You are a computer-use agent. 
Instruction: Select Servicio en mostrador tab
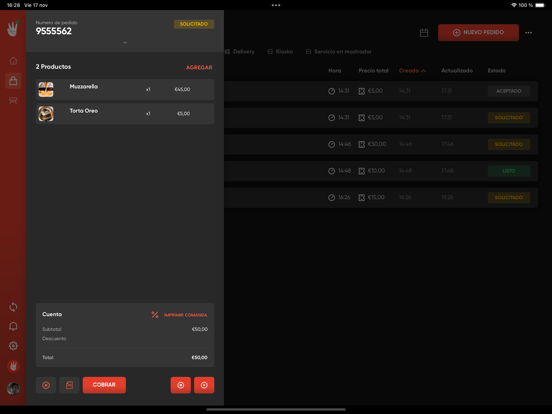tap(338, 52)
